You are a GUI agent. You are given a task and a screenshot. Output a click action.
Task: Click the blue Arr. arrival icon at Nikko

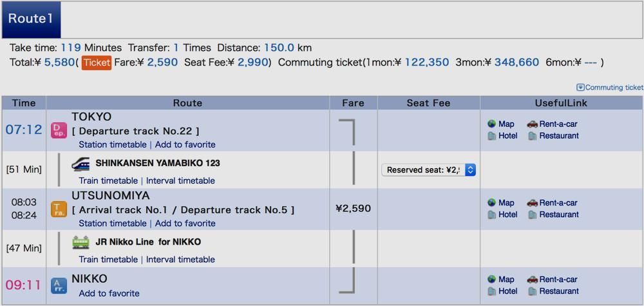pyautogui.click(x=59, y=286)
